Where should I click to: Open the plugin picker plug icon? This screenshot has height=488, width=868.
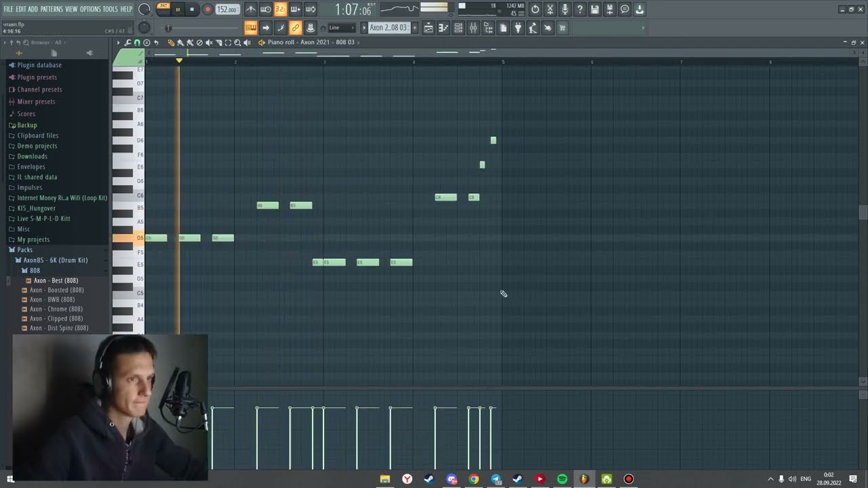click(x=518, y=28)
